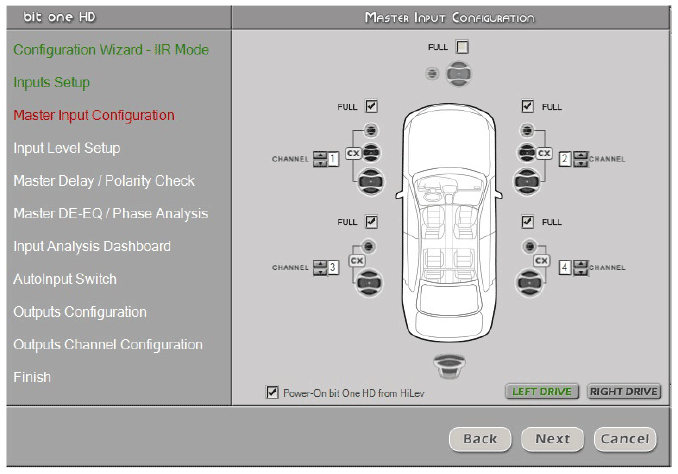Select the front left midrange speaker icon
This screenshot has width=678, height=474.
pos(371,152)
